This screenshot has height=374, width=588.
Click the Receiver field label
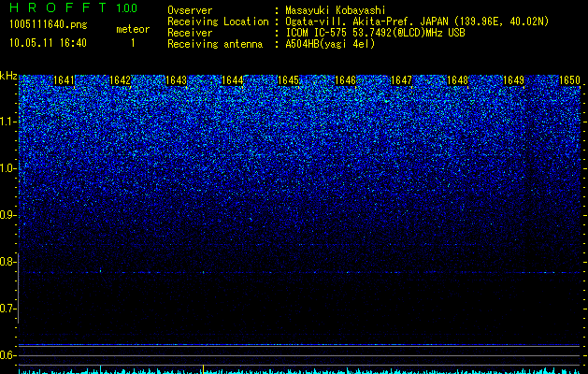(x=190, y=33)
